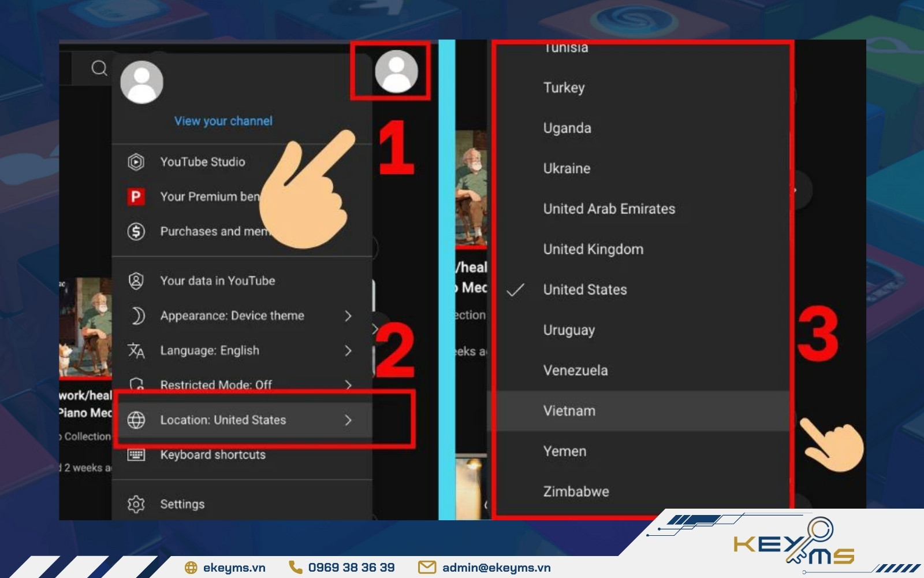
Task: Click the Appearance moon icon
Action: tap(137, 316)
